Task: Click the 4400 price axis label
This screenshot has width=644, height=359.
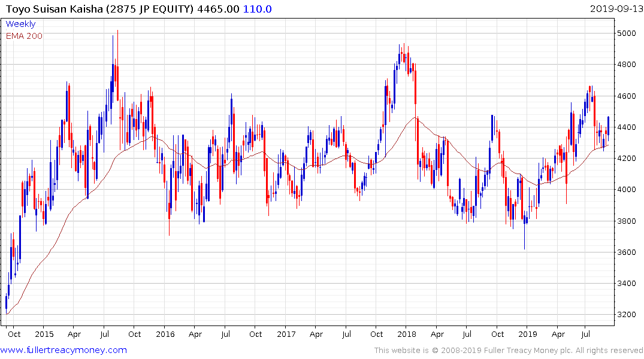Action: pos(627,127)
